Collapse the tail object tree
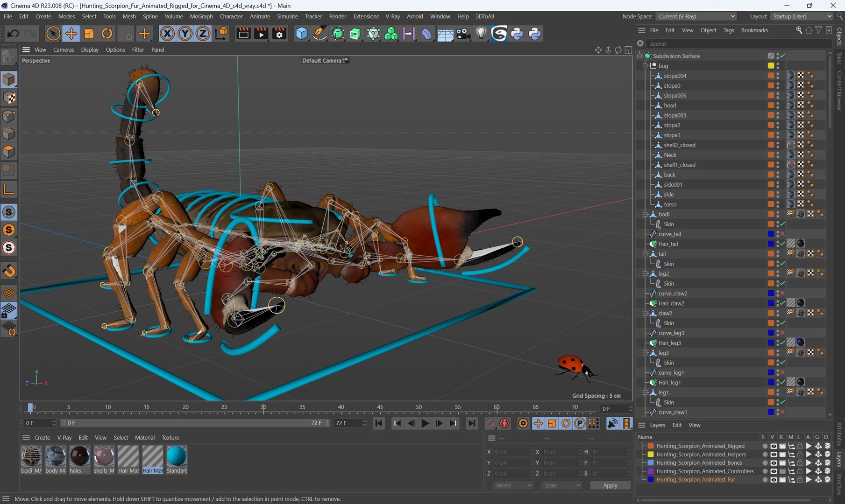The image size is (845, 504). click(645, 254)
